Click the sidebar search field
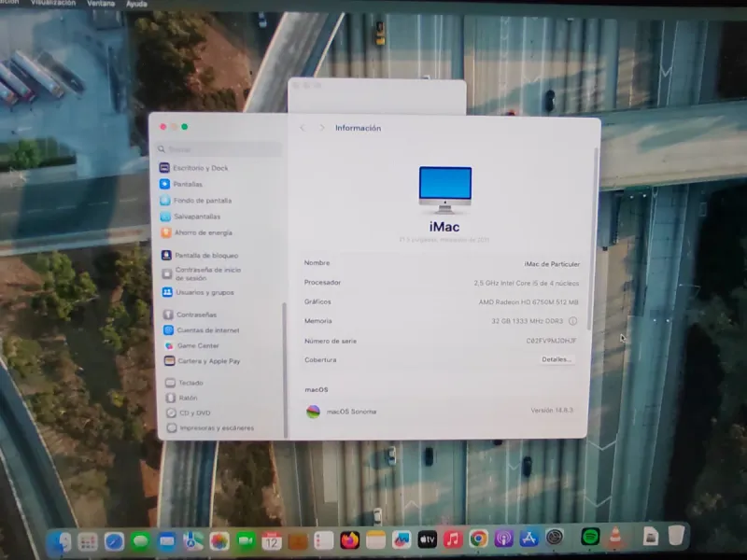Viewport: 747px width, 560px height. click(x=219, y=149)
